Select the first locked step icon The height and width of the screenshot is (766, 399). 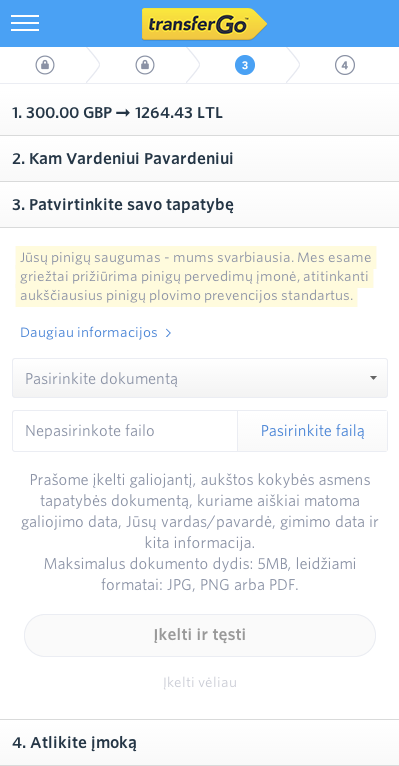pyautogui.click(x=45, y=65)
